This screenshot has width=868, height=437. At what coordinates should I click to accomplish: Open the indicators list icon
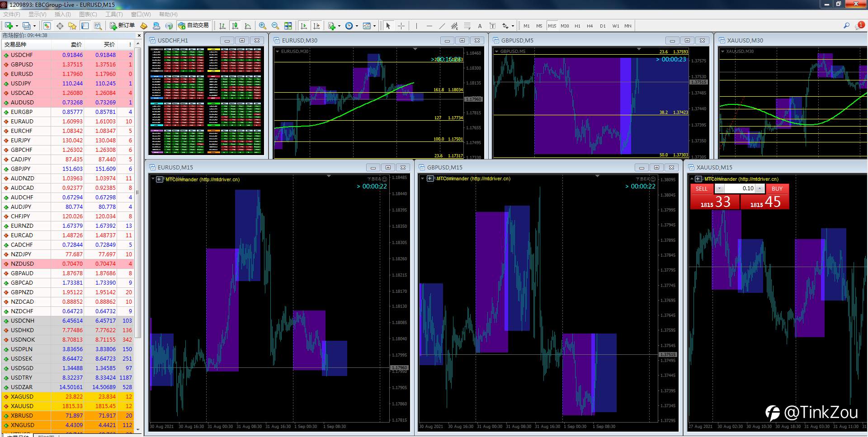pyautogui.click(x=332, y=26)
